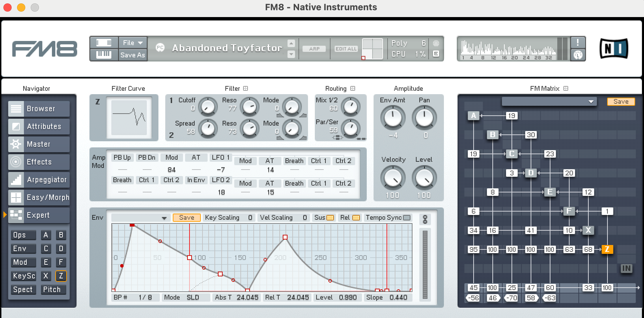The image size is (644, 318).
Task: Click the Mix 1/2 routing knob
Action: pos(351,106)
